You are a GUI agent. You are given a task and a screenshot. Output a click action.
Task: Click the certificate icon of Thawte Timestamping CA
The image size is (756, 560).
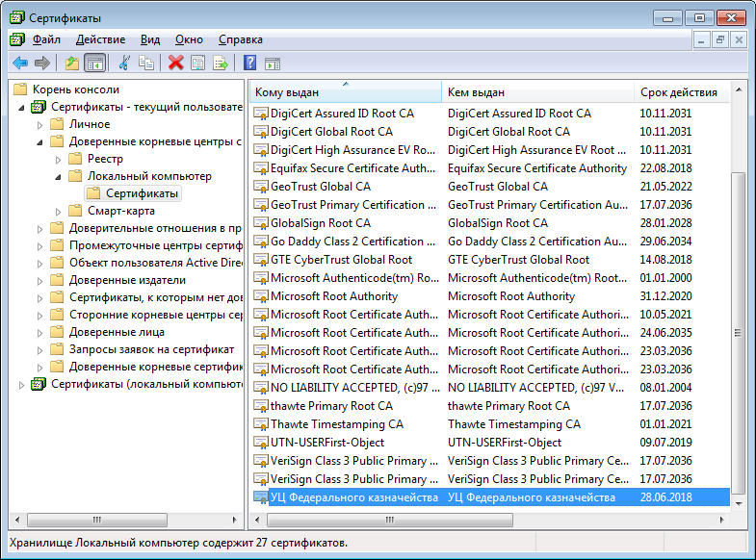261,424
